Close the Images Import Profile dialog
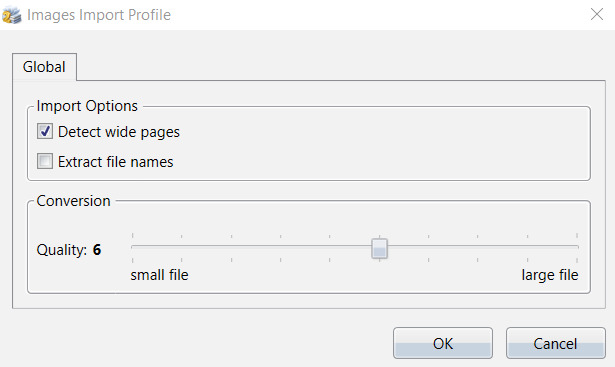The image size is (615, 367). [x=597, y=15]
